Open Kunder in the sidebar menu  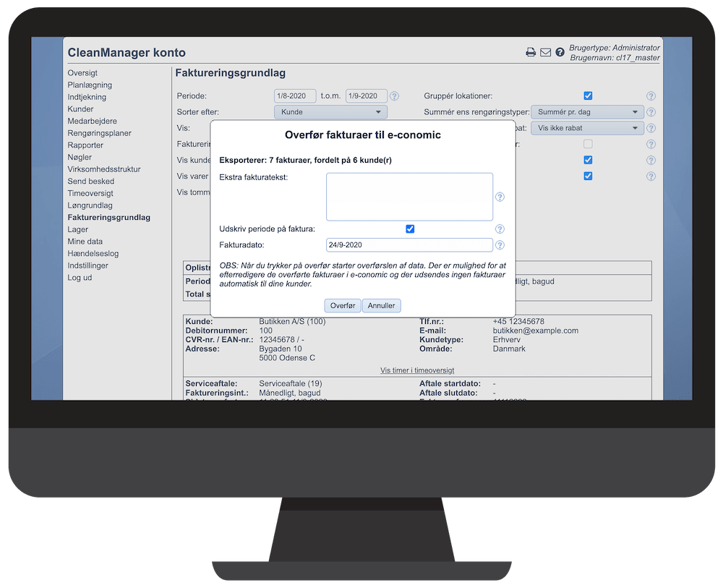(80, 109)
